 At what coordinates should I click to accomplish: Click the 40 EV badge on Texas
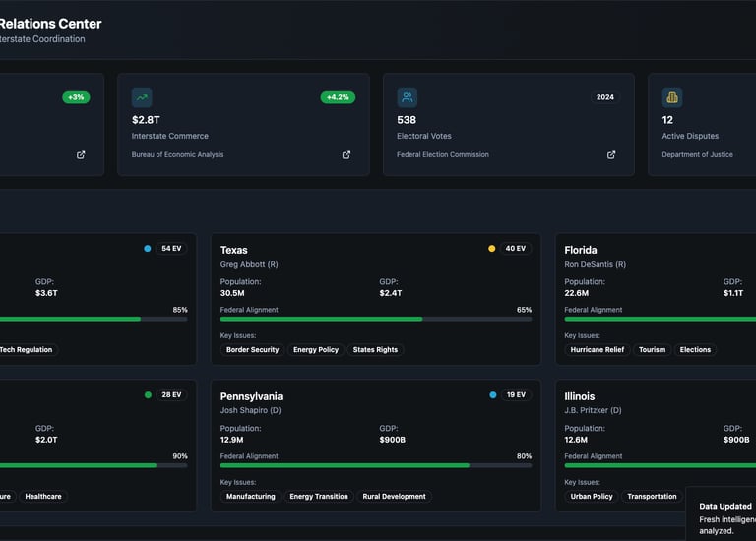point(516,249)
